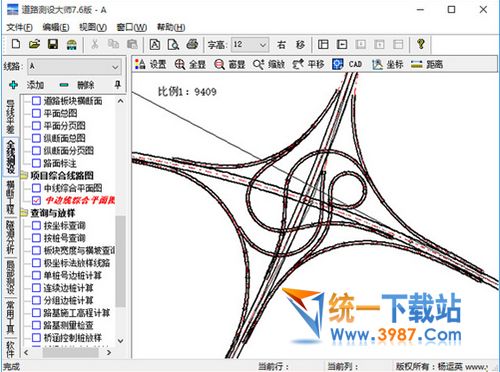Click the CAD export button
Image resolution: width=500 pixels, height=372 pixels.
(347, 64)
